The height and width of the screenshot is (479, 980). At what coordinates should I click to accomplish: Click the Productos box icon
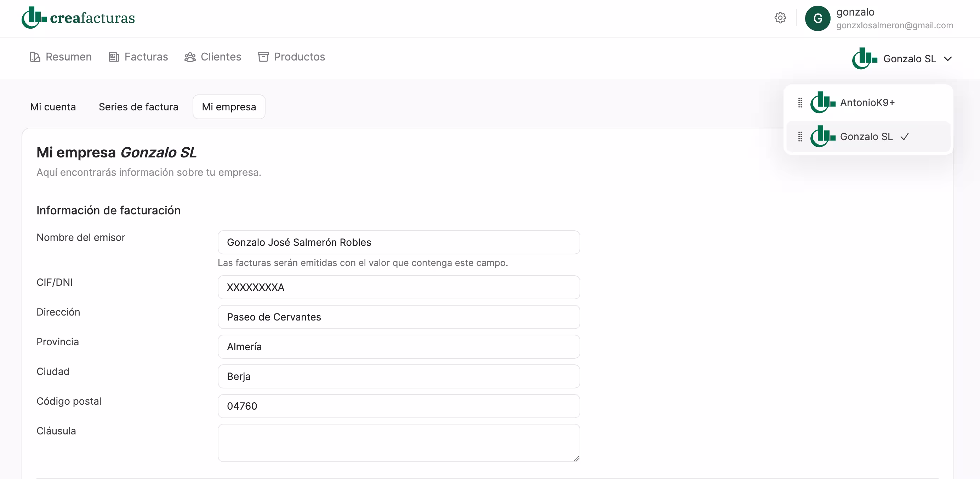pos(263,57)
